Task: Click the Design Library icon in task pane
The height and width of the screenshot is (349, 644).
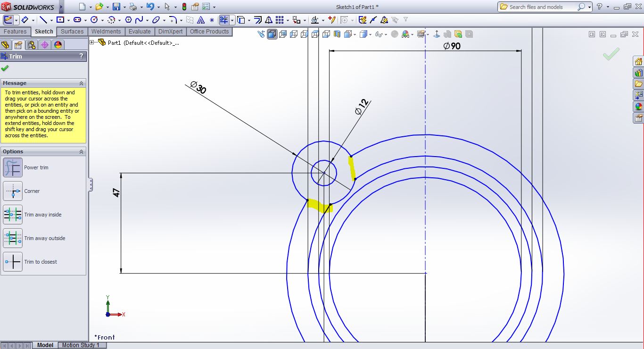Action: (638, 73)
